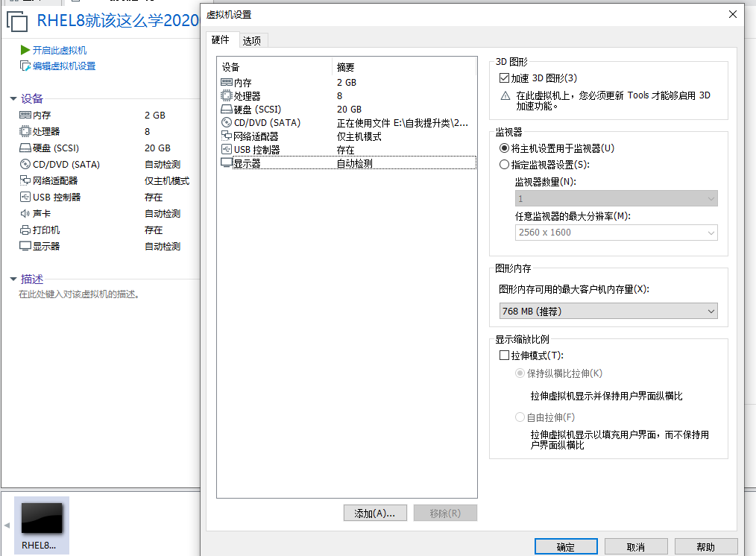Click 处理器 icon in main window devices

tap(25, 131)
